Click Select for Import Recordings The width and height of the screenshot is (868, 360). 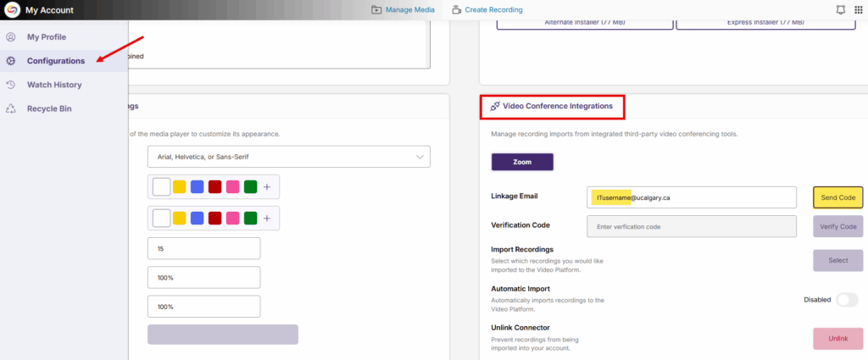tap(838, 260)
